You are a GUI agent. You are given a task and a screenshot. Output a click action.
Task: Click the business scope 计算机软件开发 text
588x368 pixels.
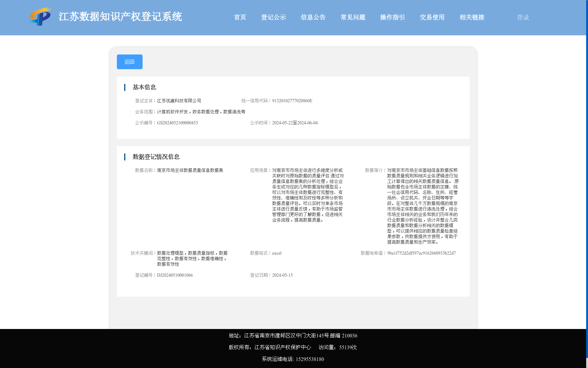172,112
